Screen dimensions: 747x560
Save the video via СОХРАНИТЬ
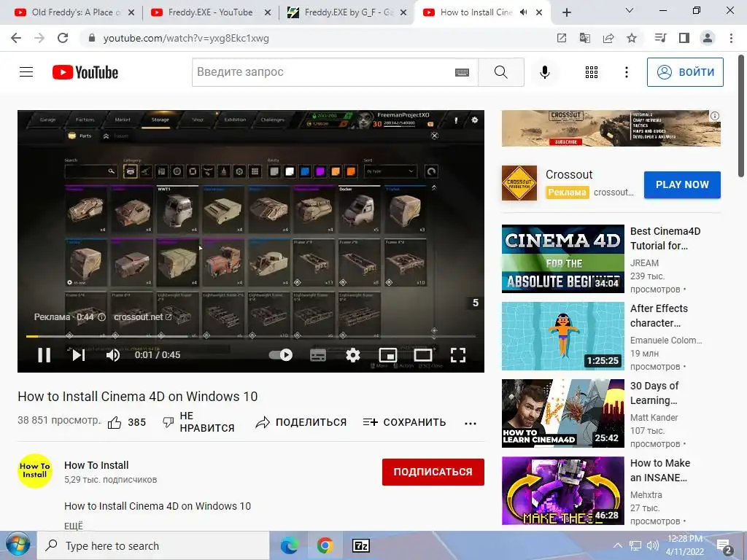coord(404,422)
